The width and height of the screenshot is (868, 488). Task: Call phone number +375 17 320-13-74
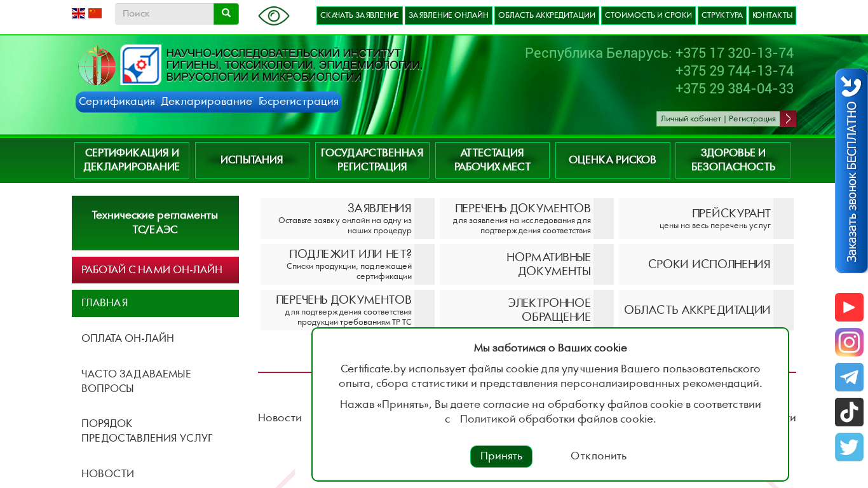734,53
